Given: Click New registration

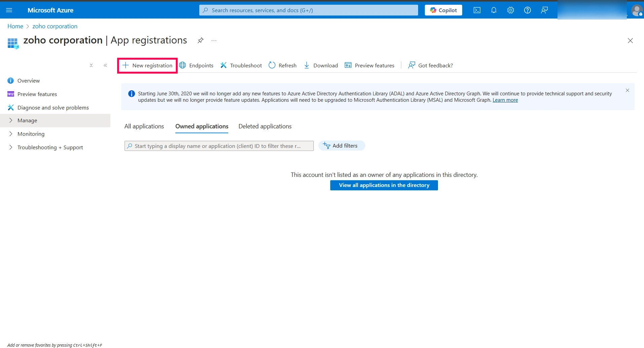Looking at the screenshot, I should 147,65.
